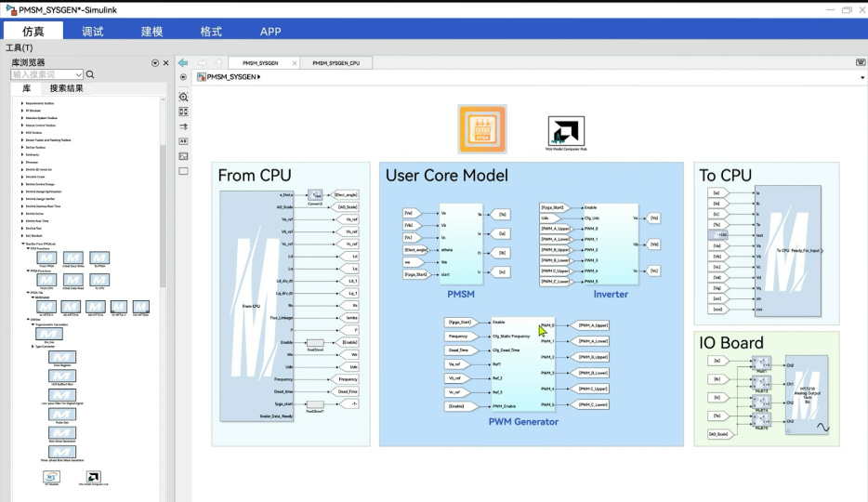Select MT7210 Analog Output block

806,394
